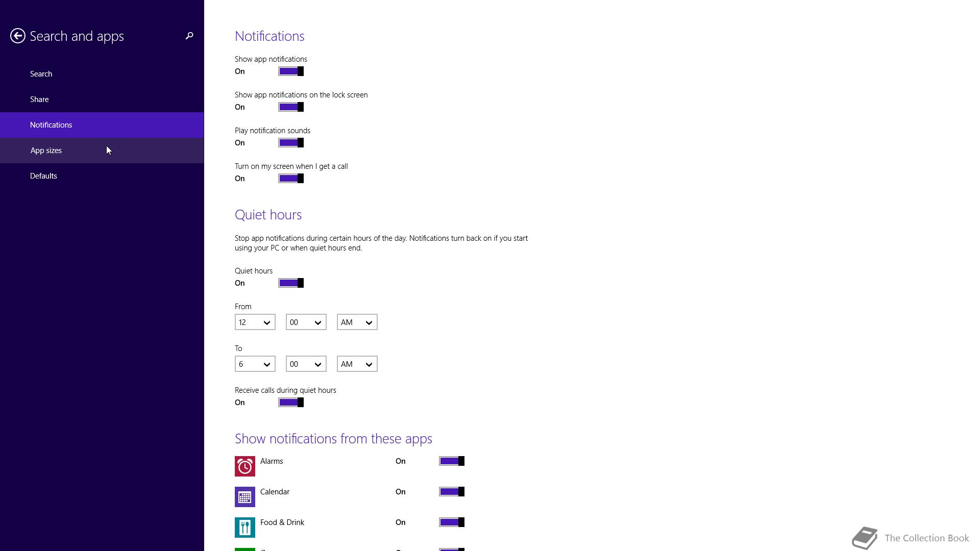Toggle Receive calls during quiet hours
Image resolution: width=980 pixels, height=551 pixels.
click(x=291, y=403)
